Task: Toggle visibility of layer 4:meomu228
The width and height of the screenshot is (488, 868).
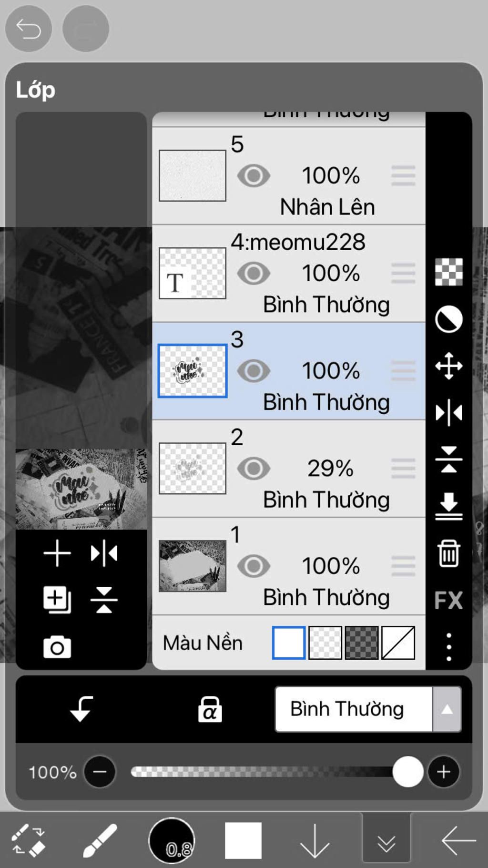Action: click(254, 274)
